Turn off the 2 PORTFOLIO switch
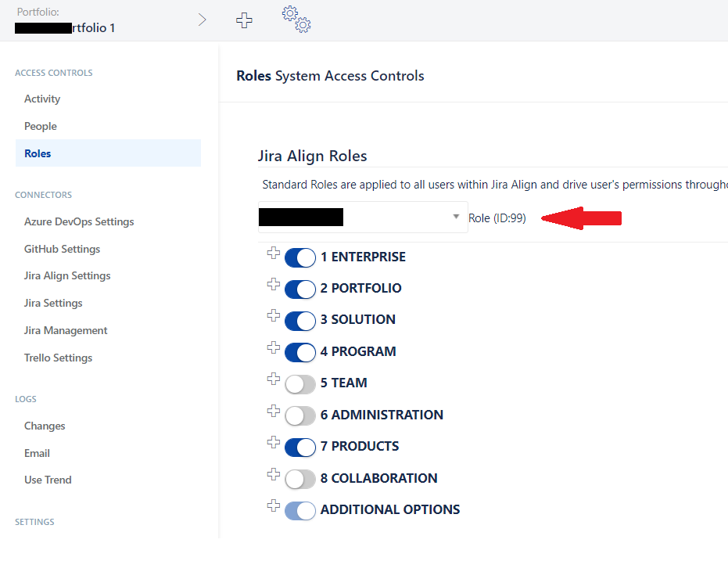 300,289
